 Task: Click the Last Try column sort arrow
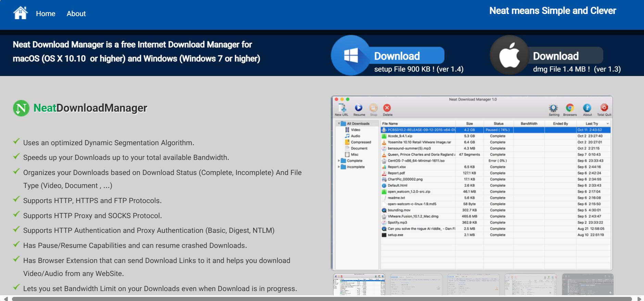point(608,124)
